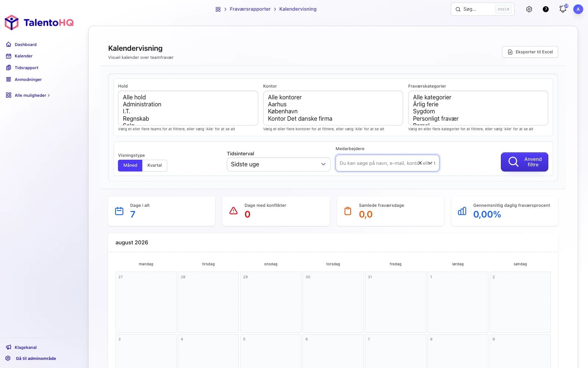Click calendar day 28 on tirsdag

[x=208, y=302]
